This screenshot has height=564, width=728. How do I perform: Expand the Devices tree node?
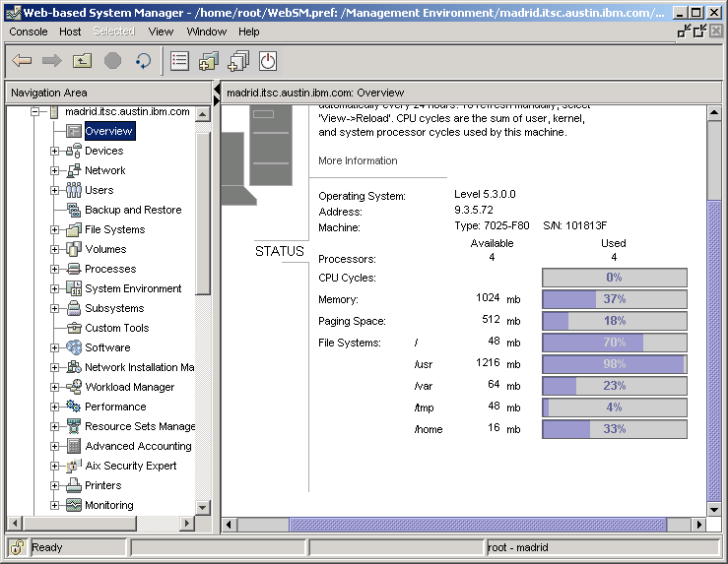click(x=54, y=151)
